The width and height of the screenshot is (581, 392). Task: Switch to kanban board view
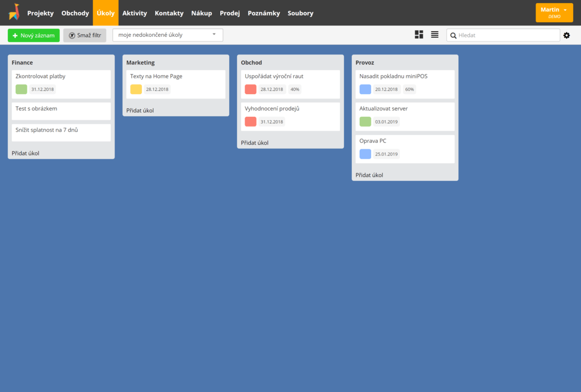point(419,35)
